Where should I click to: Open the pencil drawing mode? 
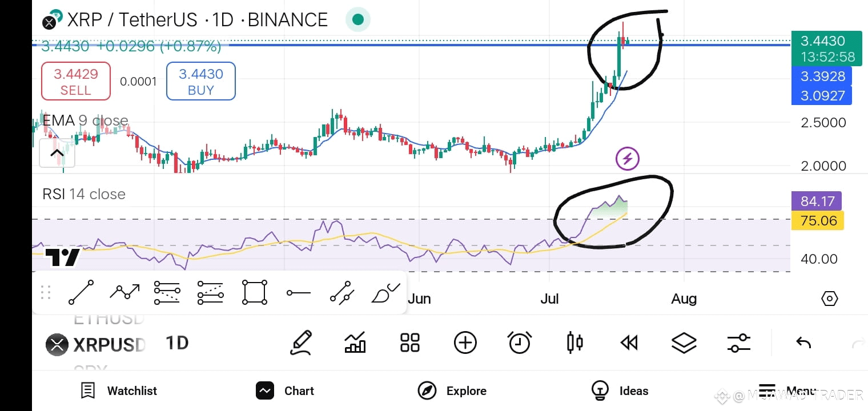click(x=301, y=343)
